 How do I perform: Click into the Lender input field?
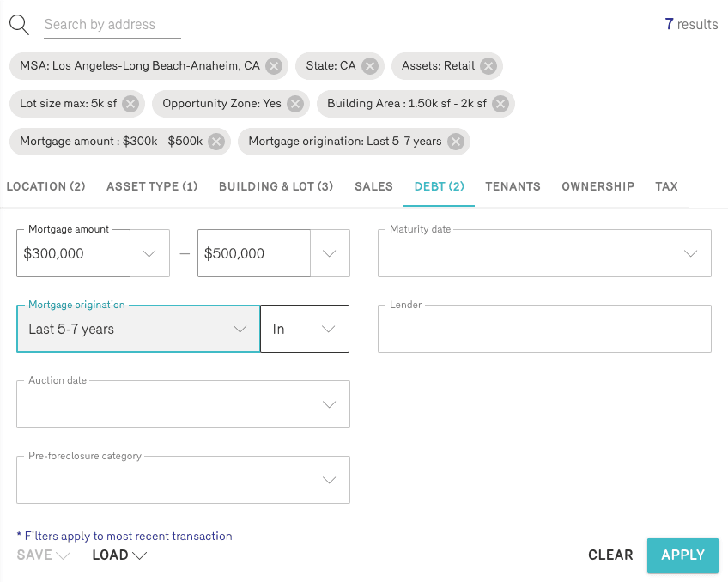pyautogui.click(x=544, y=330)
